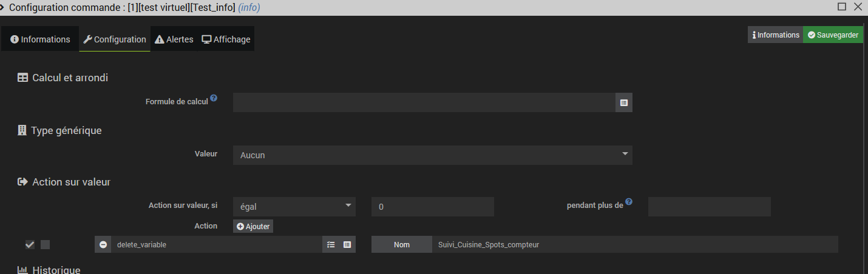Switch to the Informations tab
The width and height of the screenshot is (868, 274).
(x=40, y=39)
